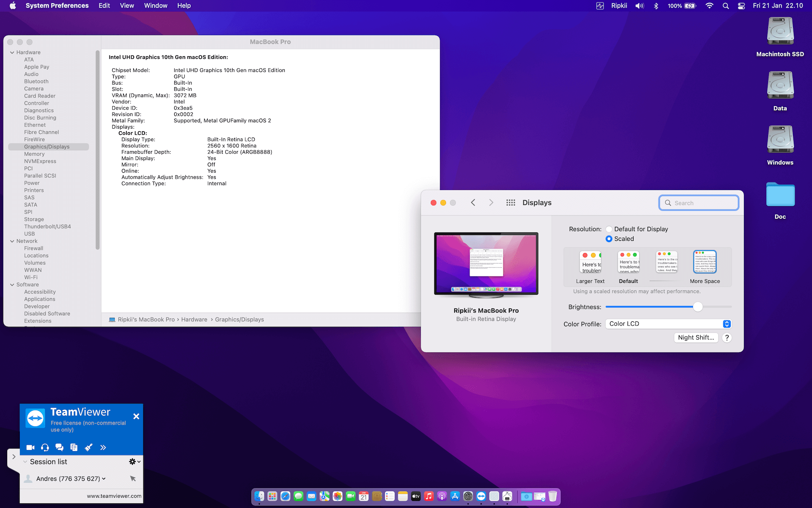Select Wi-Fi under Network in sidebar
Screen dimensions: 812x508
[x=31, y=277]
